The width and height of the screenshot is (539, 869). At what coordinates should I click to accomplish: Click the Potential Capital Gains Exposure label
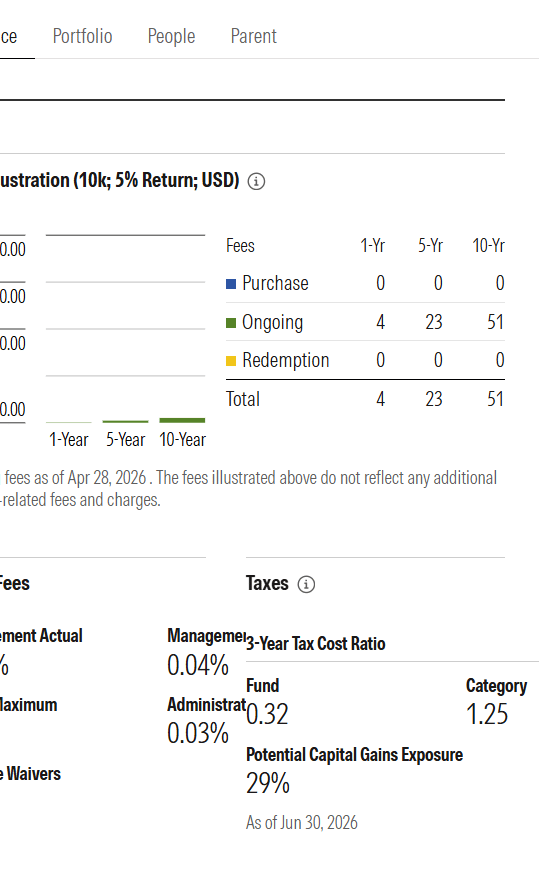[355, 755]
